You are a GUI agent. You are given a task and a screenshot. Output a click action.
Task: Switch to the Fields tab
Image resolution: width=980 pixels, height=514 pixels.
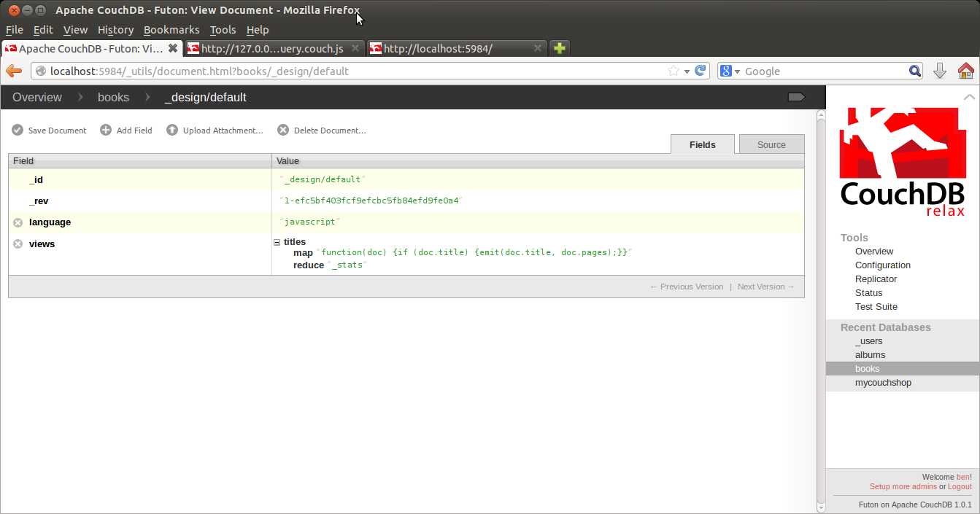coord(703,144)
